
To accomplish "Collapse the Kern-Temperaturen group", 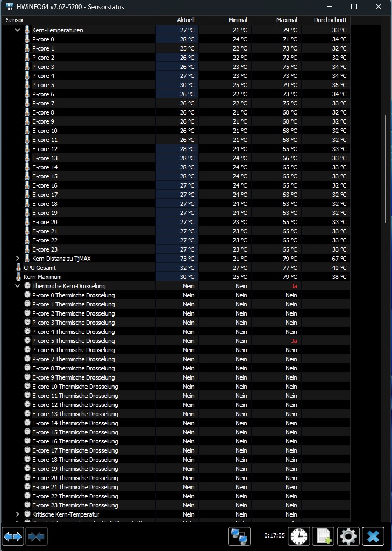I will 17,30.
